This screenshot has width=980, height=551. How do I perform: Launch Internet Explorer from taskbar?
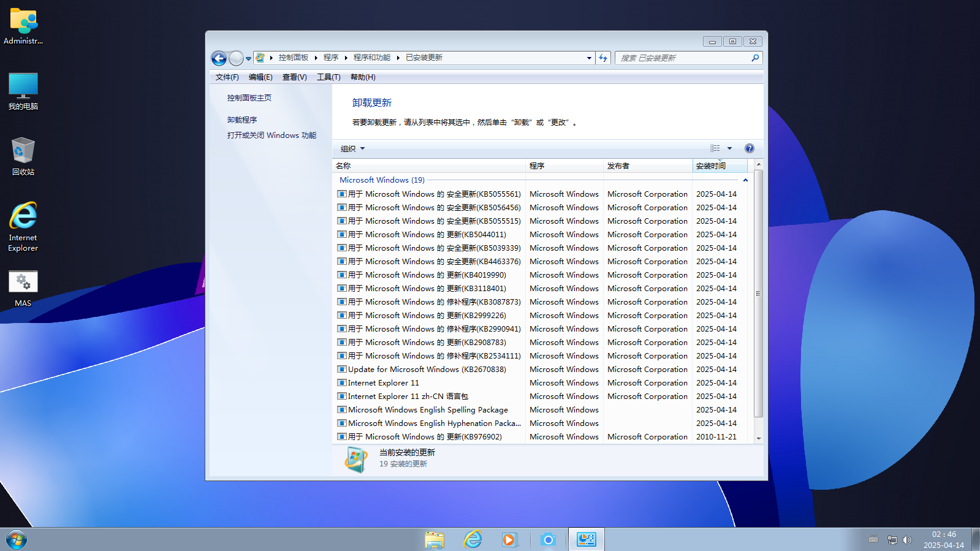(x=473, y=540)
